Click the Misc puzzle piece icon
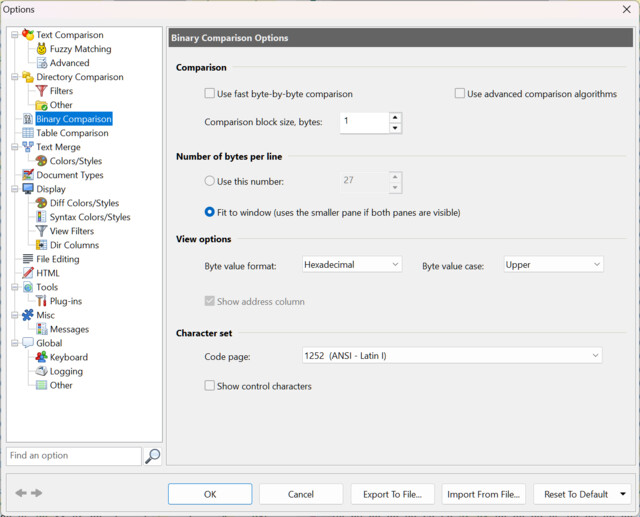640x517 pixels. 28,315
